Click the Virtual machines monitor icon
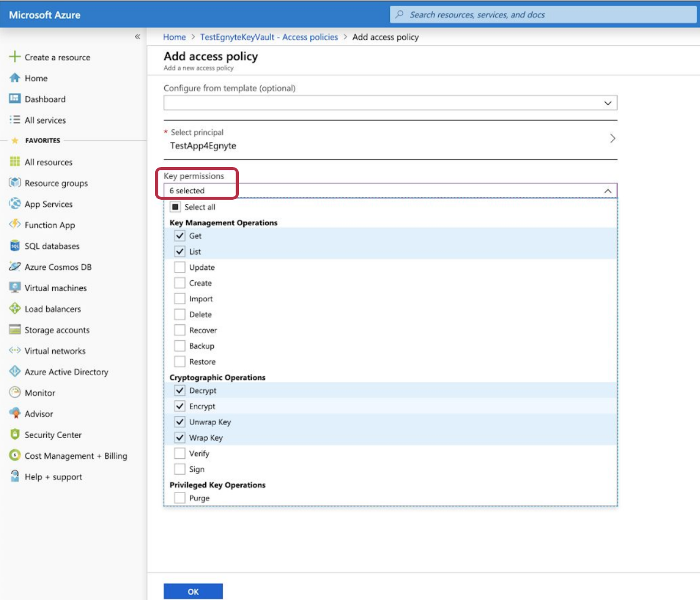The width and height of the screenshot is (700, 600). tap(15, 287)
